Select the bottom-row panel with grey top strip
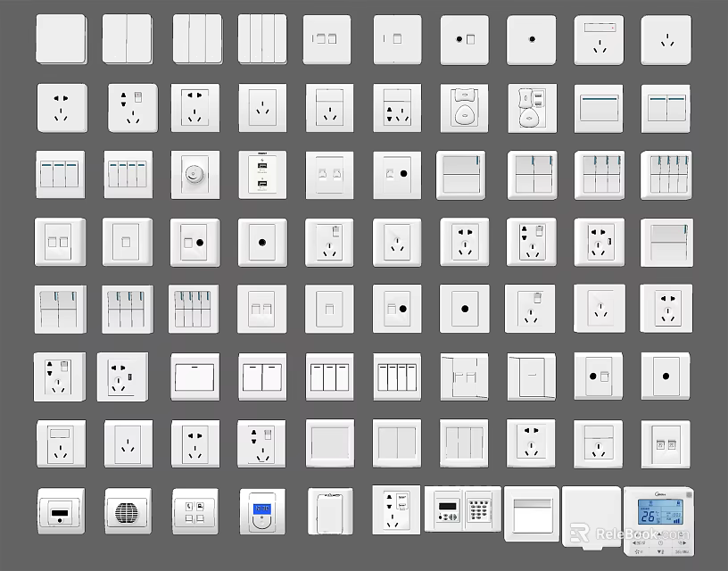This screenshot has height=571, width=728. (x=532, y=513)
